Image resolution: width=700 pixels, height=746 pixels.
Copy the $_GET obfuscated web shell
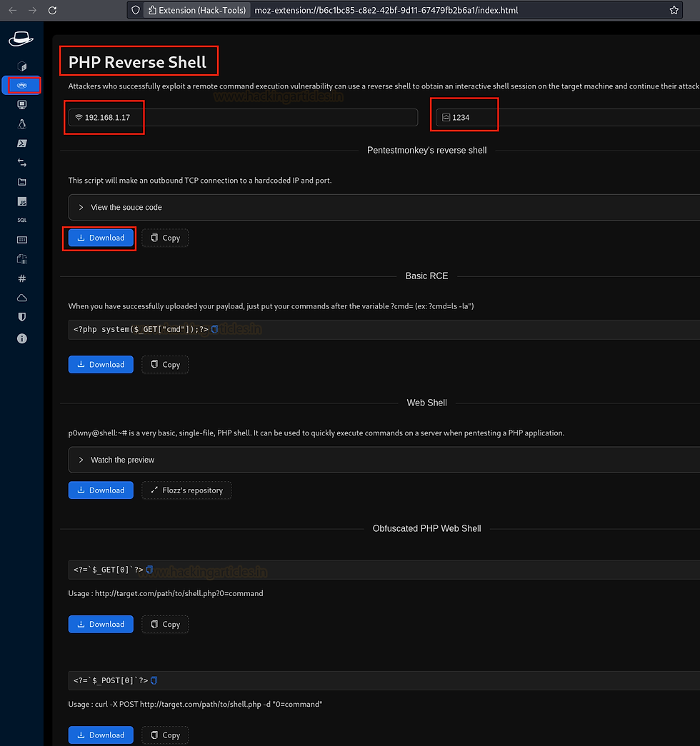coord(165,624)
